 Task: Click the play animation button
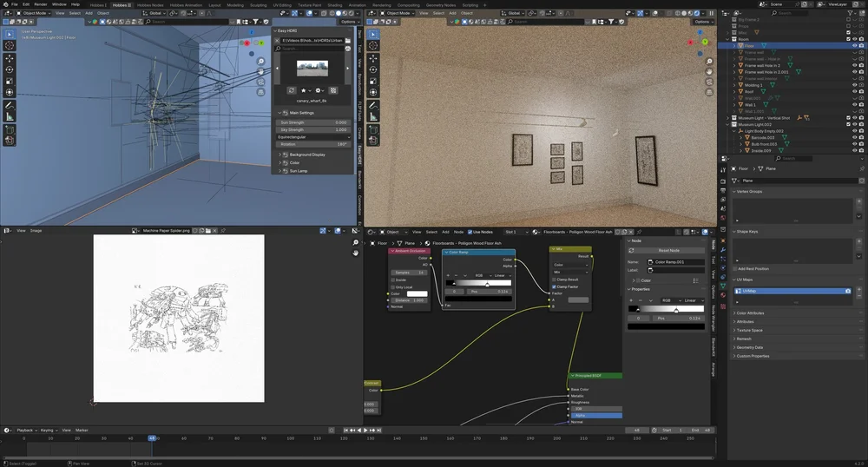pos(365,430)
